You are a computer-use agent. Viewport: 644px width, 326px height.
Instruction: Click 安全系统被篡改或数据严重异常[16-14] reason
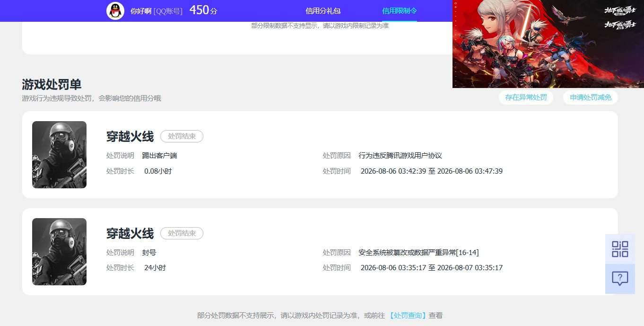click(x=418, y=253)
